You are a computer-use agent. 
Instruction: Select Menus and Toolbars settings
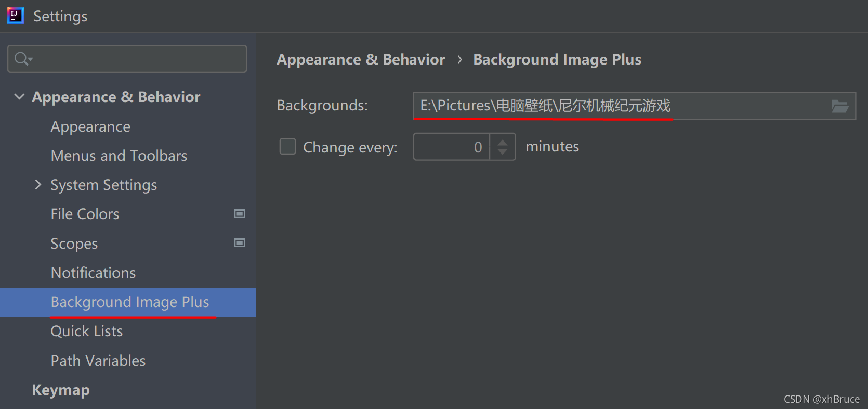point(119,155)
